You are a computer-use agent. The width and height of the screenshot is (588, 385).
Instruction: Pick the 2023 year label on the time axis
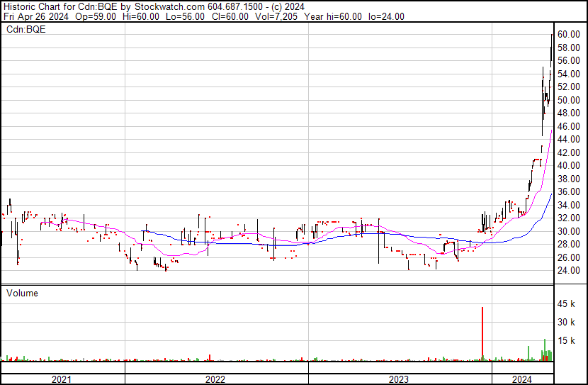pyautogui.click(x=398, y=379)
